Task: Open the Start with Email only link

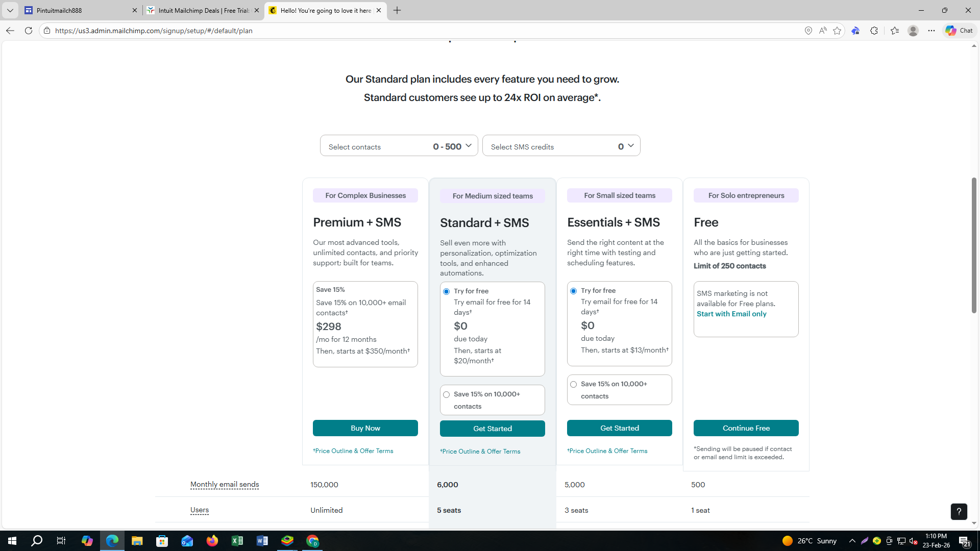Action: click(x=731, y=314)
